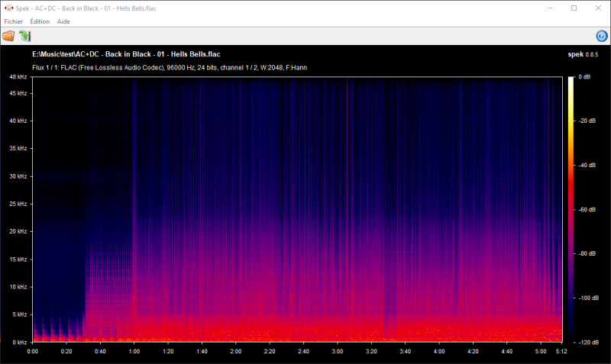Image resolution: width=611 pixels, height=364 pixels.
Task: Click the spek 0.8.5 version label
Action: coord(584,54)
